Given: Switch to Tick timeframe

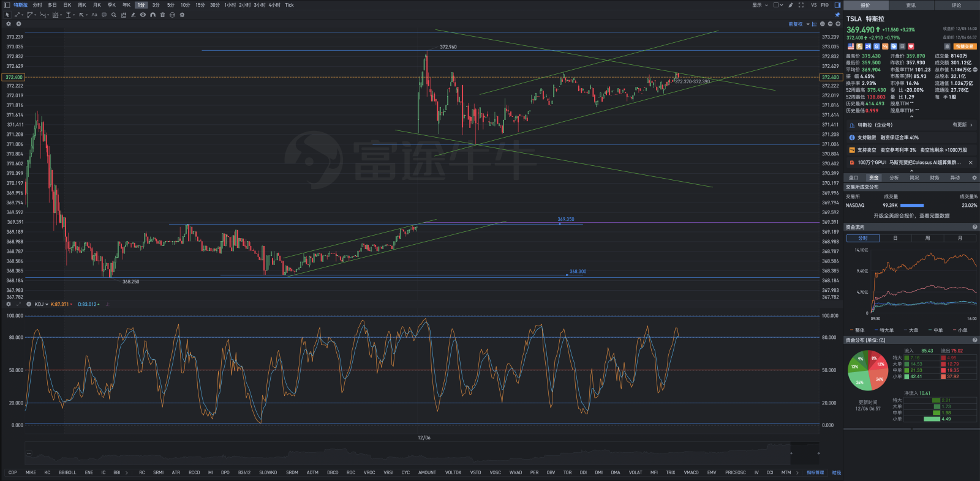Looking at the screenshot, I should [x=289, y=5].
